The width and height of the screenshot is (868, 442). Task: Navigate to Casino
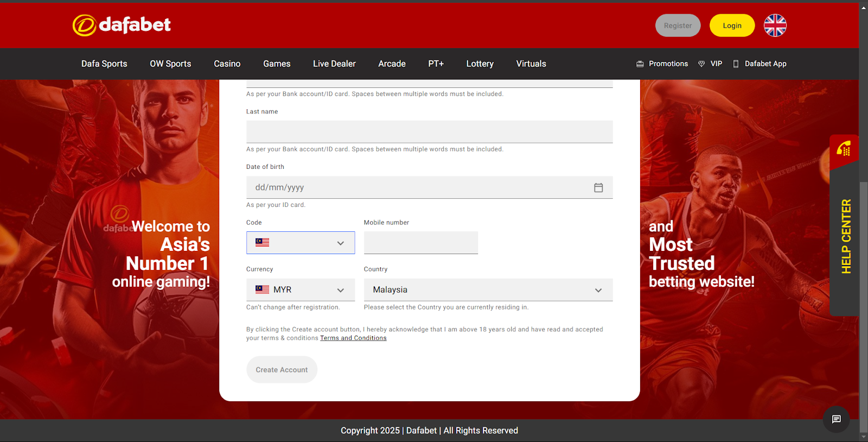227,64
